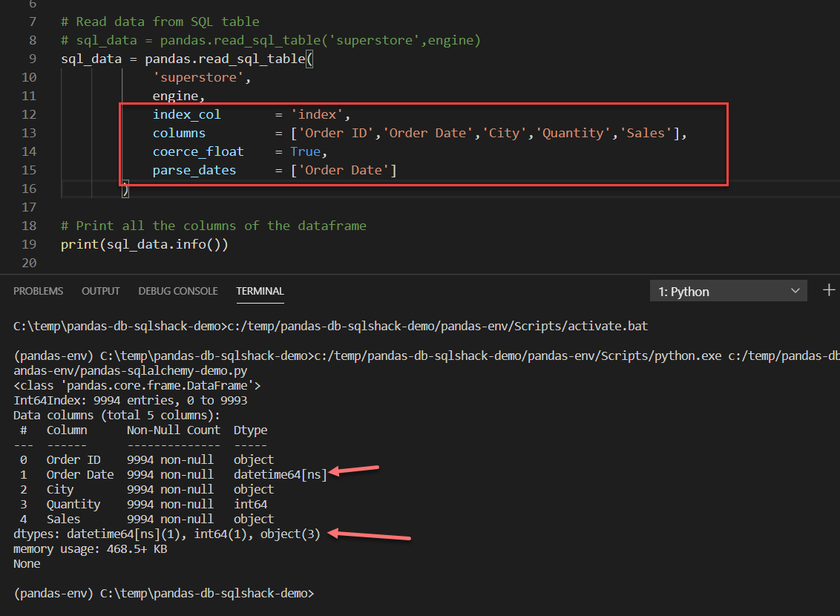Image resolution: width=840 pixels, height=616 pixels.
Task: Click the gutter next to line 12
Action: pos(29,114)
